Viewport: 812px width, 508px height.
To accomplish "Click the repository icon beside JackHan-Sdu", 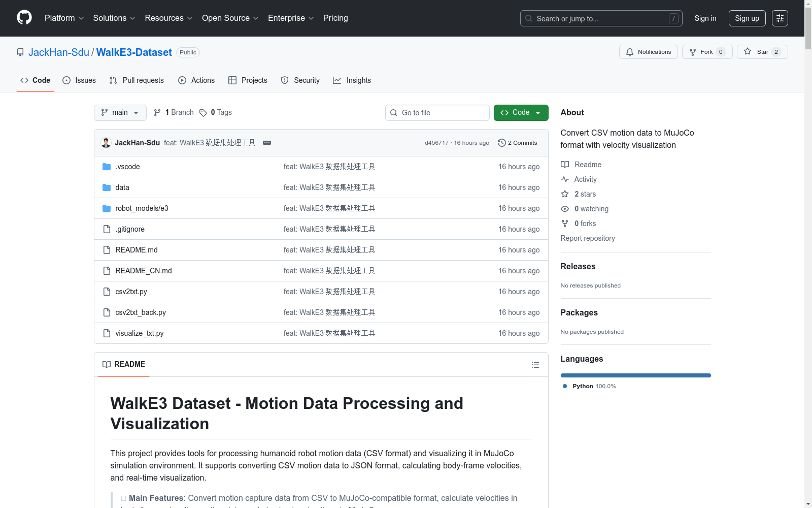I will [20, 52].
